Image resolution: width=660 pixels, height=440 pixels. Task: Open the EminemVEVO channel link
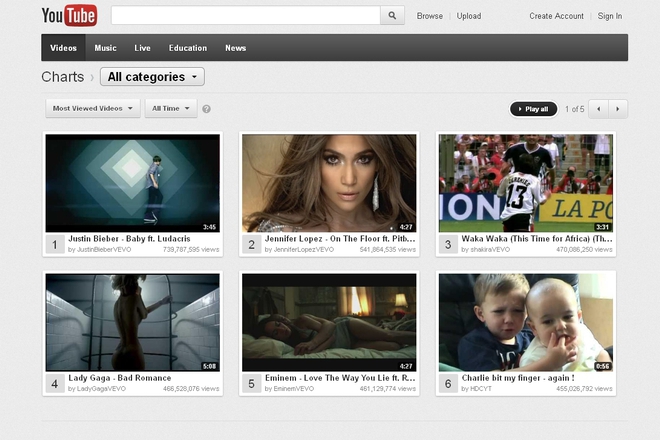[x=294, y=389]
